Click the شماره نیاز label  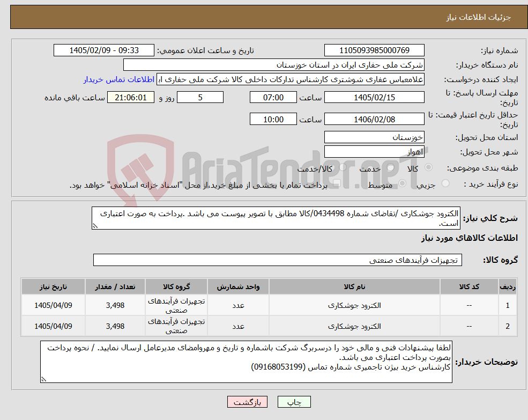[500, 50]
